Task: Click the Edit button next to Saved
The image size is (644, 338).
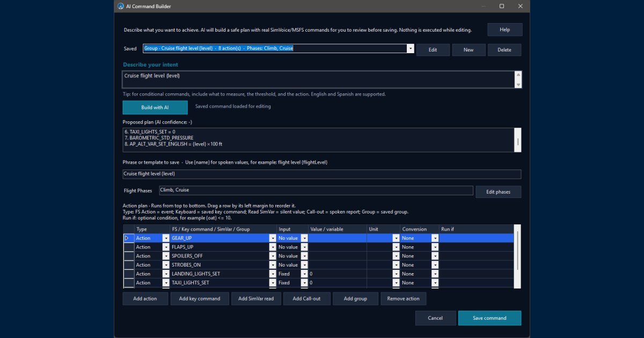Action: click(433, 50)
